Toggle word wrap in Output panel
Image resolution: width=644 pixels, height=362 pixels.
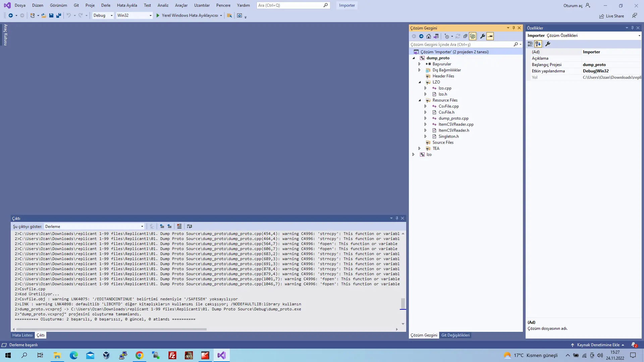(x=190, y=226)
